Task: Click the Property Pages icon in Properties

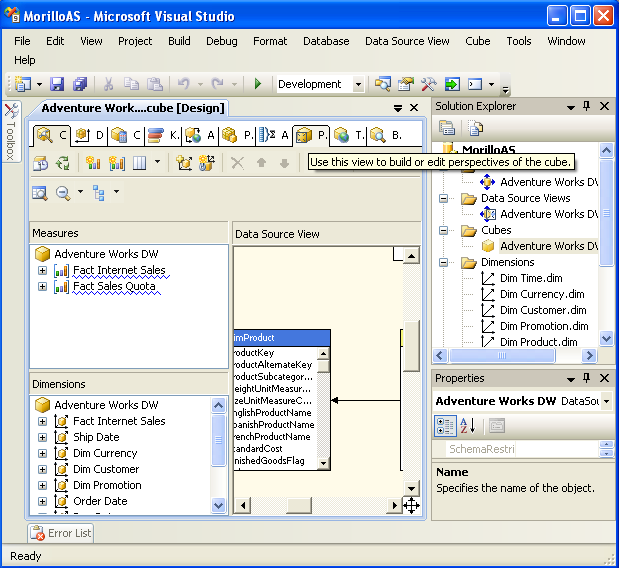Action: tap(497, 426)
